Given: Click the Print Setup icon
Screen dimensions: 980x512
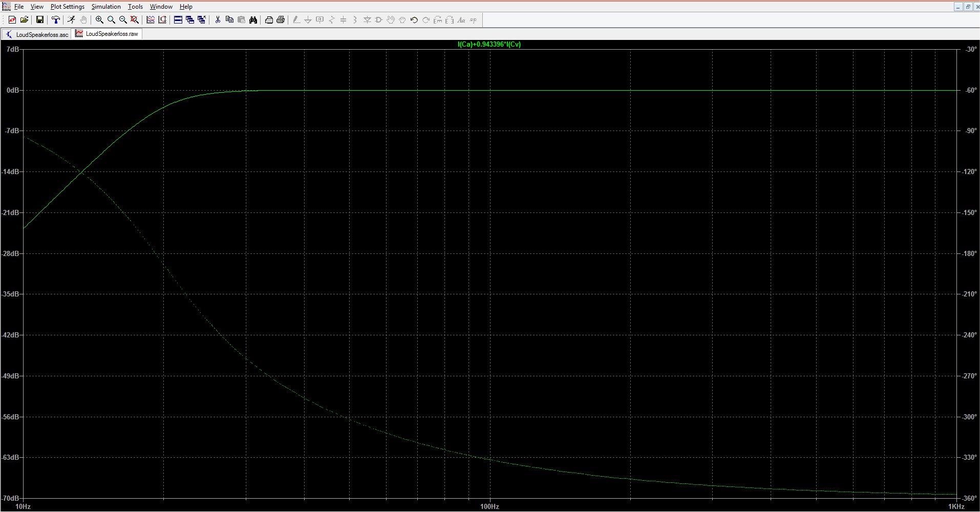Looking at the screenshot, I should 269,20.
